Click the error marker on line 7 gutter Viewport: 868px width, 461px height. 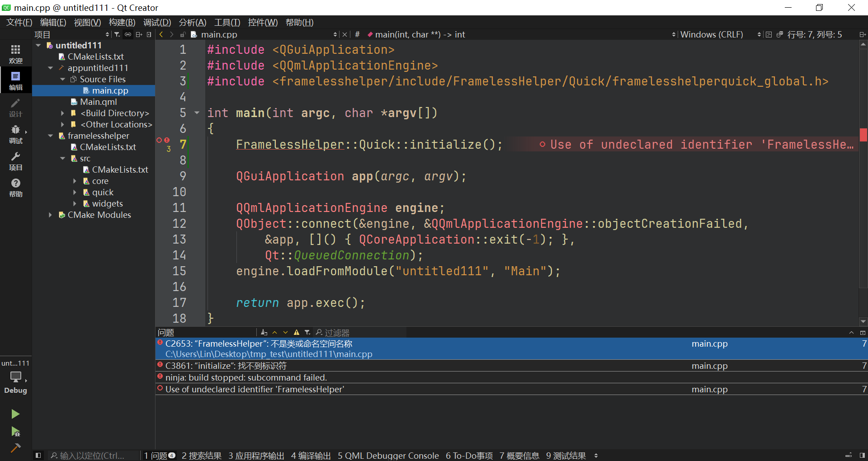click(x=167, y=140)
